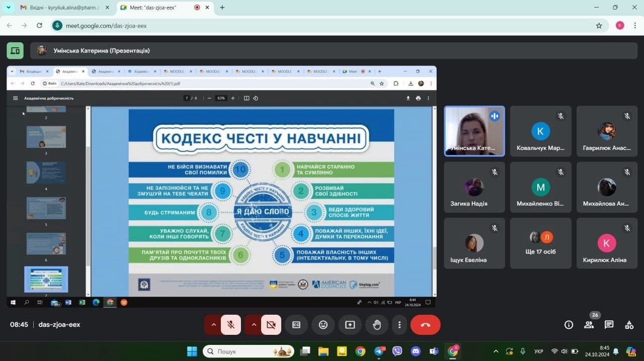Open Discord from the taskbar
This screenshot has height=361, width=644.
tap(416, 351)
